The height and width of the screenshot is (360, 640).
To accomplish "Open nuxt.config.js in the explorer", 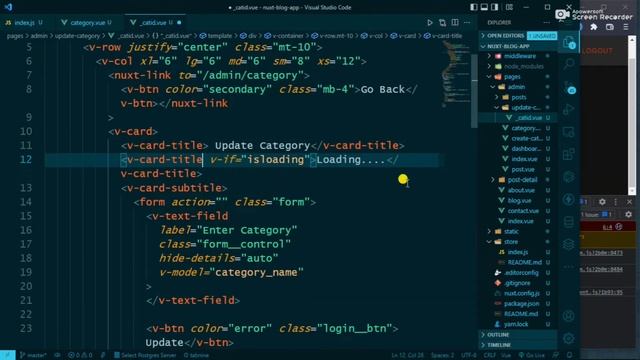I will pos(522,293).
